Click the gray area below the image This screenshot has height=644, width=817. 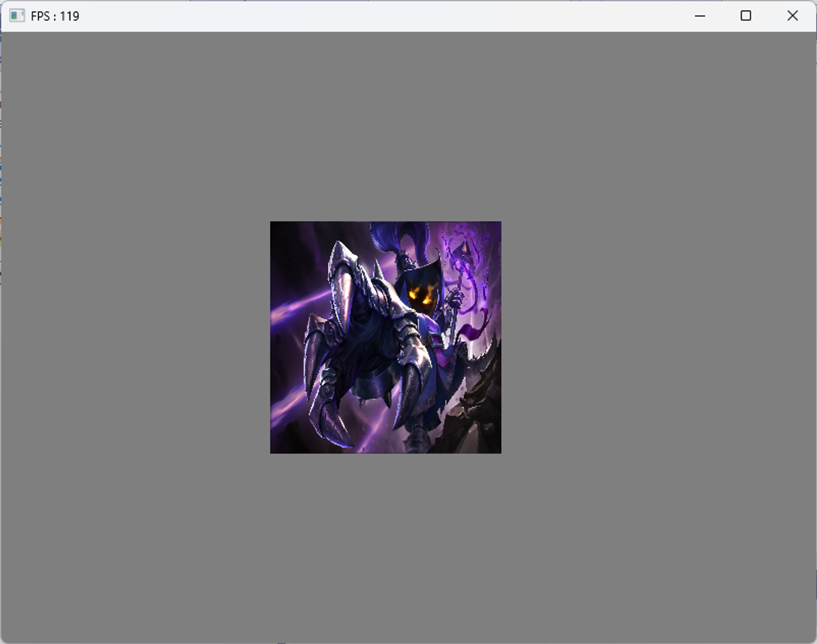tap(386, 548)
